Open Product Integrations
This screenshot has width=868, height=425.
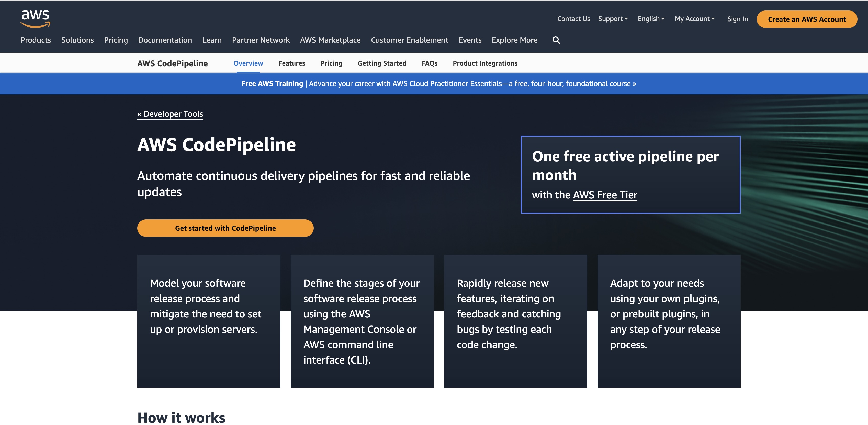485,63
